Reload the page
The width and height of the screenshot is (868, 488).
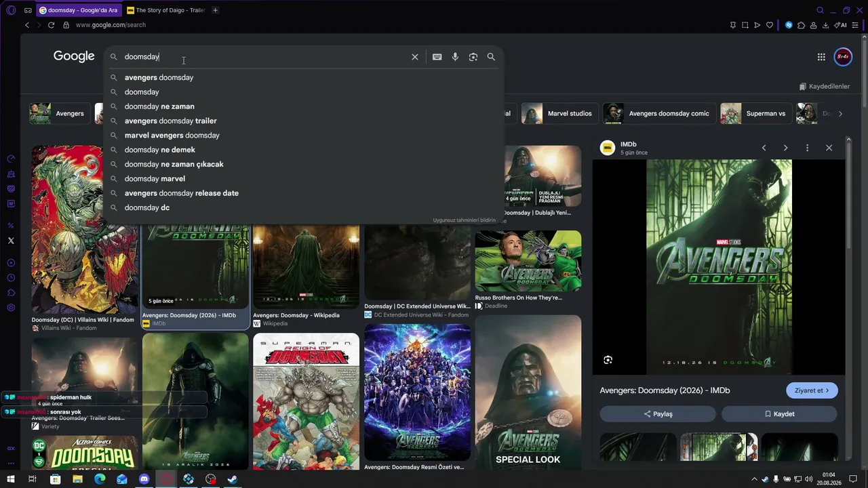(51, 25)
